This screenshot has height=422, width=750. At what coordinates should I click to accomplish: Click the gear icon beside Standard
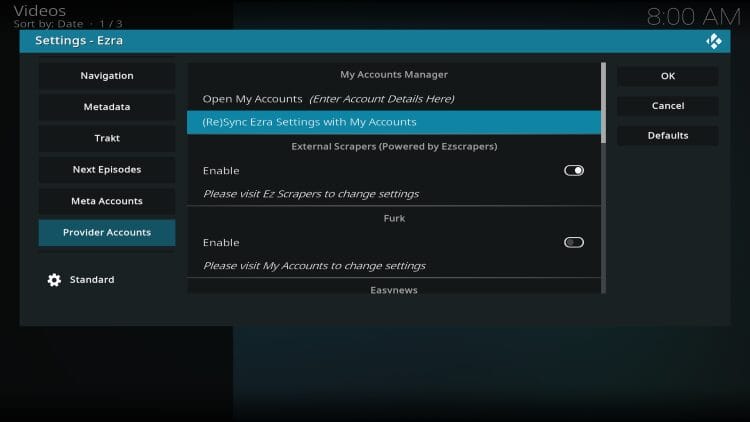point(54,280)
